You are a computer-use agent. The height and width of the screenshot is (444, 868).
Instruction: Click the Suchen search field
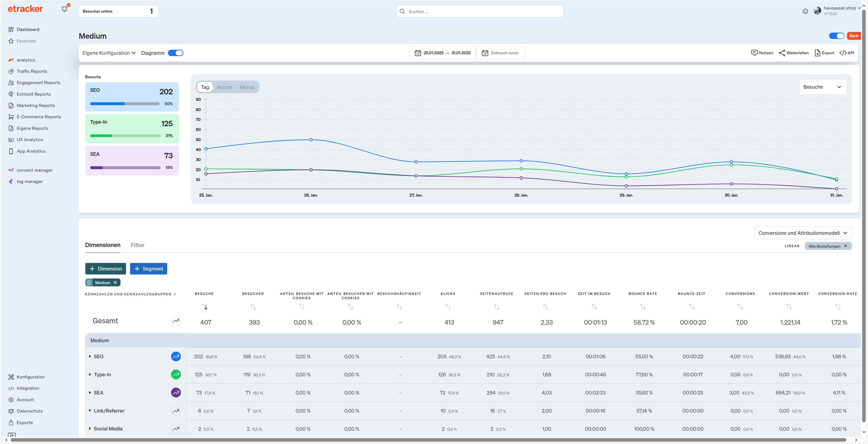click(480, 11)
